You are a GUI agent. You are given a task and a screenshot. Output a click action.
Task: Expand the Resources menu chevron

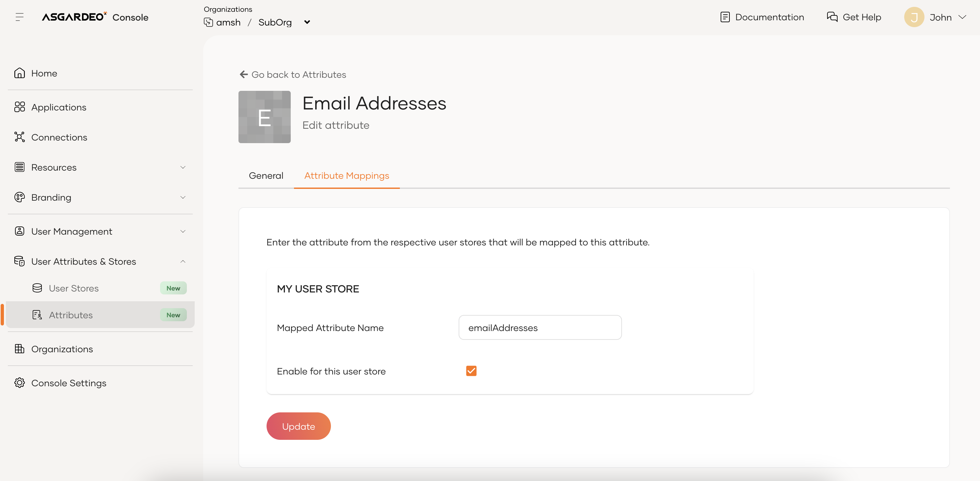point(183,167)
